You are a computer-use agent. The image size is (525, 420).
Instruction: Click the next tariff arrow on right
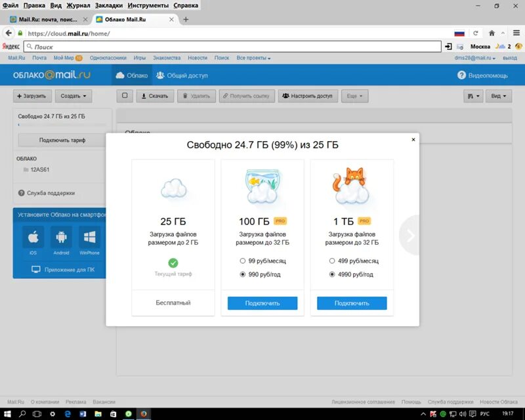coord(409,236)
